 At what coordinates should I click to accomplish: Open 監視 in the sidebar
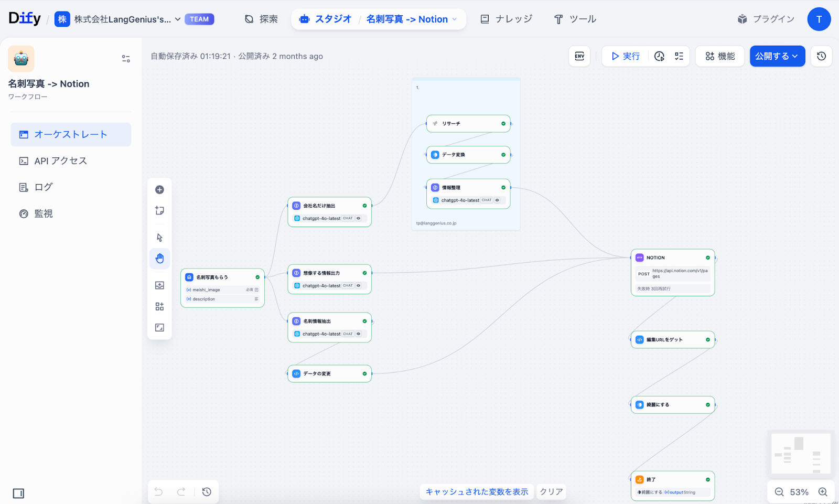coord(71,213)
